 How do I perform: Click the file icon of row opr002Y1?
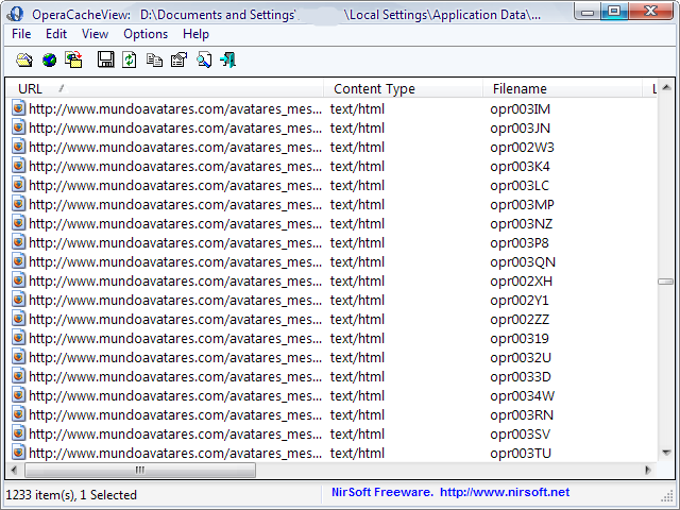[x=18, y=299]
